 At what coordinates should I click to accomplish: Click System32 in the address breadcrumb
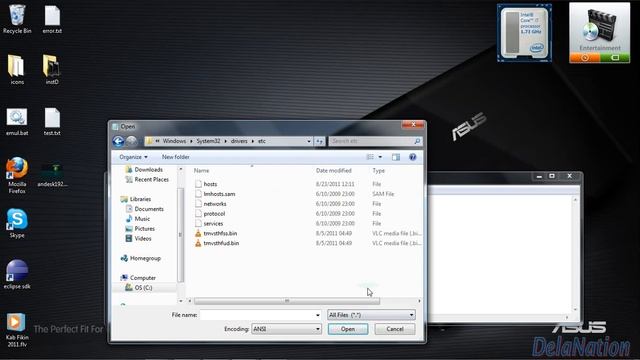pos(208,141)
